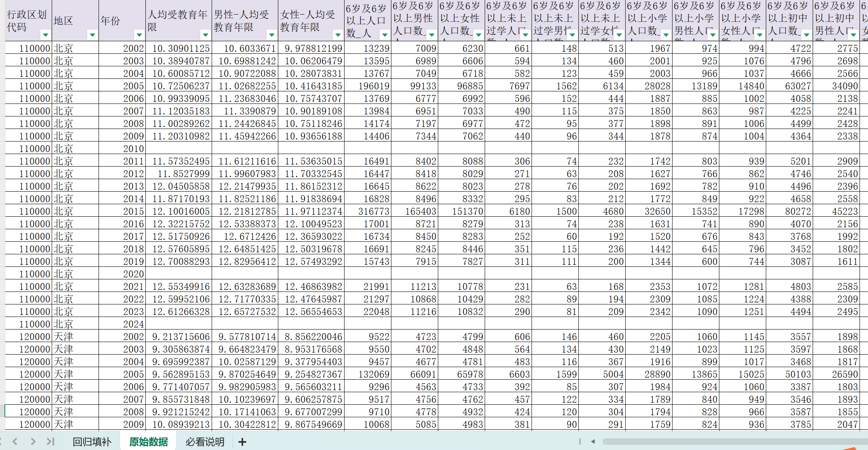The image size is (868, 450).
Task: Select the 原始数据 sheet tab
Action: tap(148, 442)
